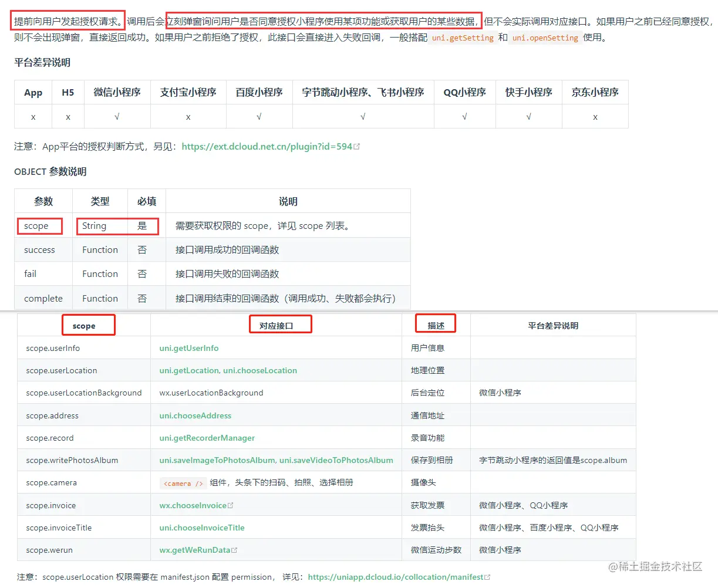This screenshot has width=718, height=588.
Task: Click the wx.userLocationBackground cell
Action: pos(277,393)
